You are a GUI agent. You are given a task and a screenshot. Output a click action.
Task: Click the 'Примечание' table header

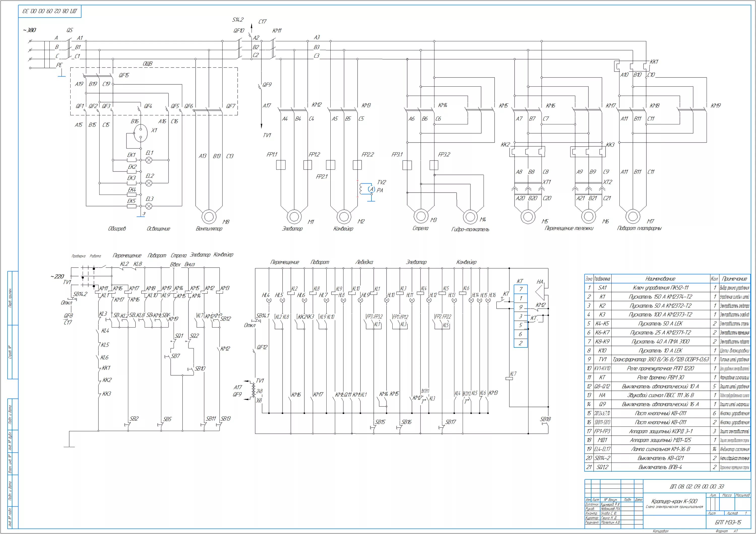point(734,279)
